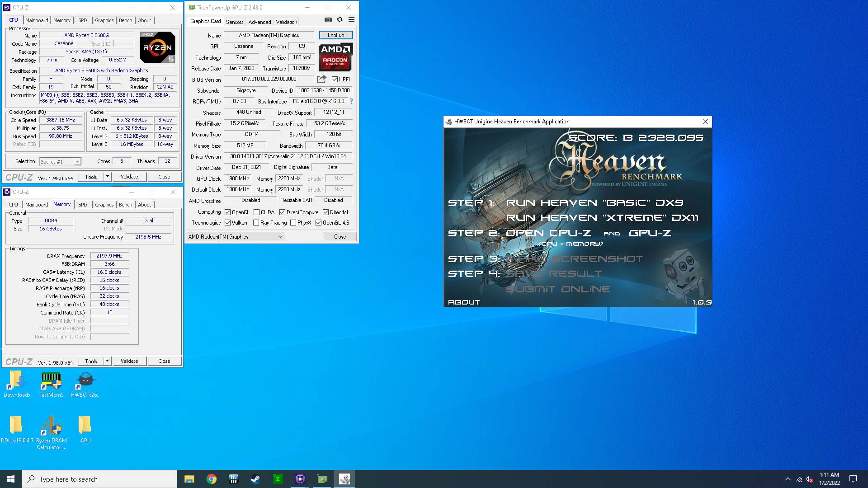Click the GPU-Z screenshot camera icon
This screenshot has height=488, width=868.
click(328, 19)
